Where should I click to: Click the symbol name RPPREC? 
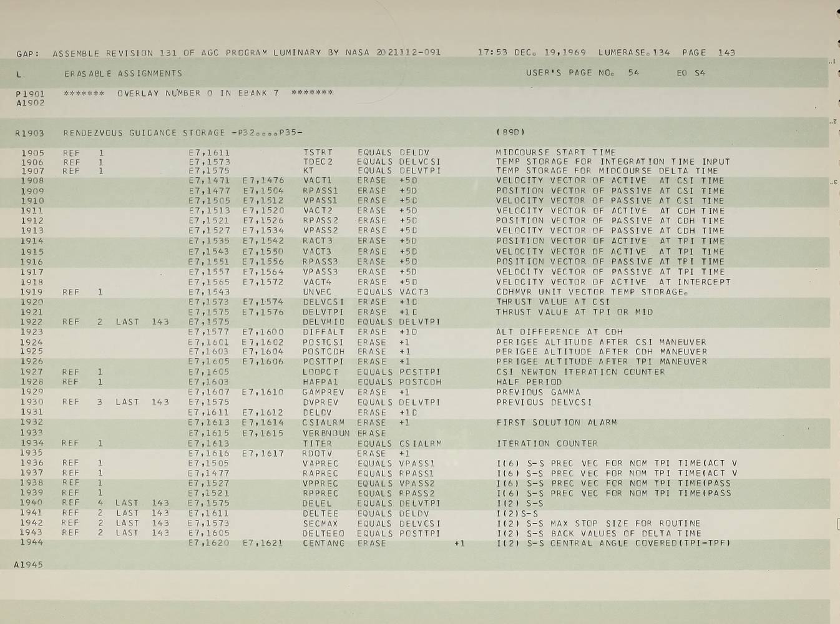pos(321,494)
